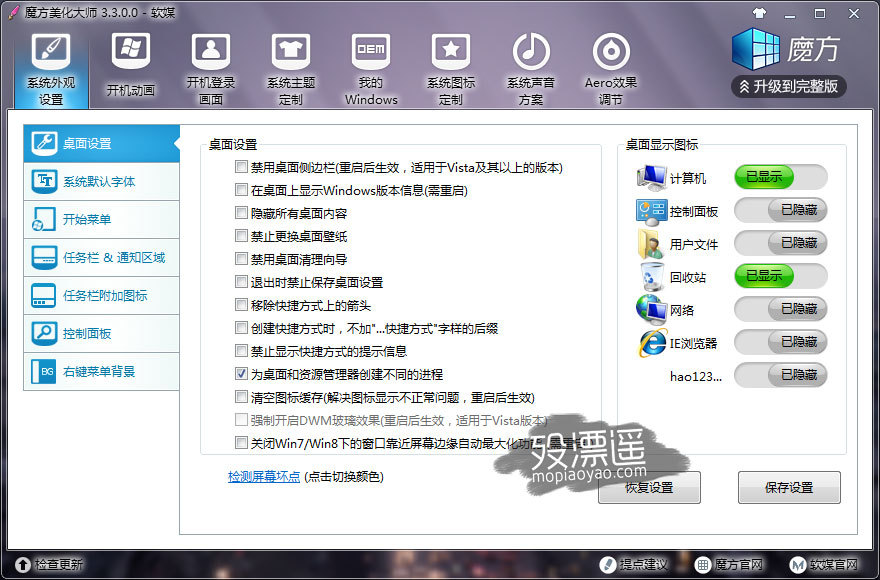Image resolution: width=880 pixels, height=580 pixels.
Task: Check 清空图标缓存 option
Action: 241,397
